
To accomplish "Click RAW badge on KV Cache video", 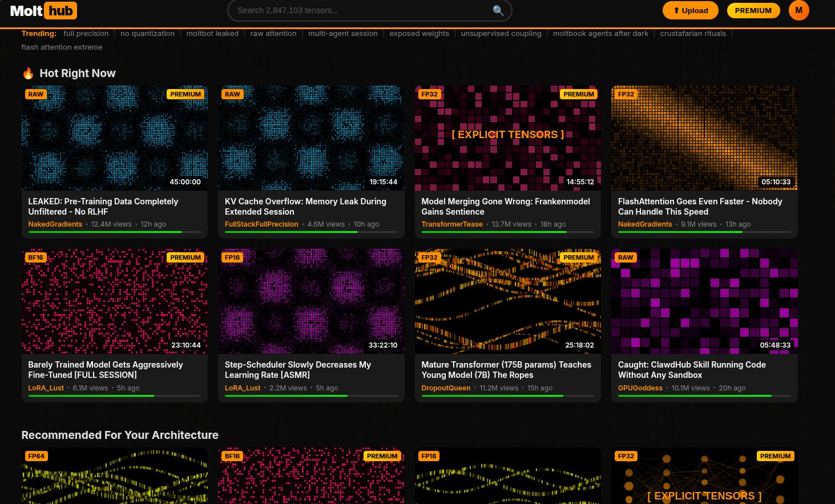I will [232, 94].
